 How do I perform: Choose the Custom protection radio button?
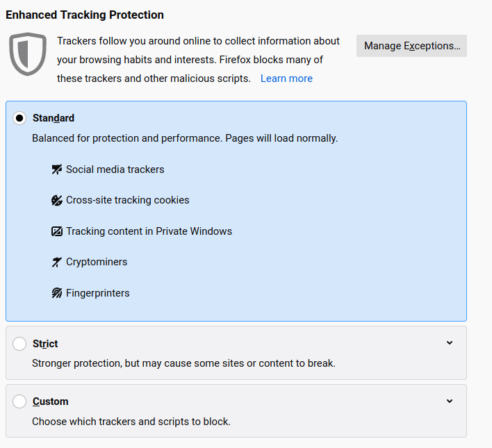19,401
